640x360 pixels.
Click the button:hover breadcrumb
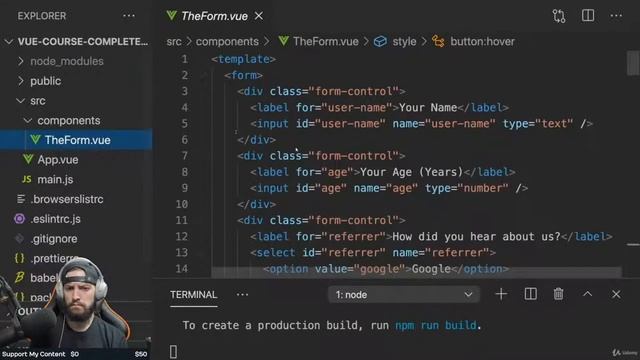click(482, 42)
